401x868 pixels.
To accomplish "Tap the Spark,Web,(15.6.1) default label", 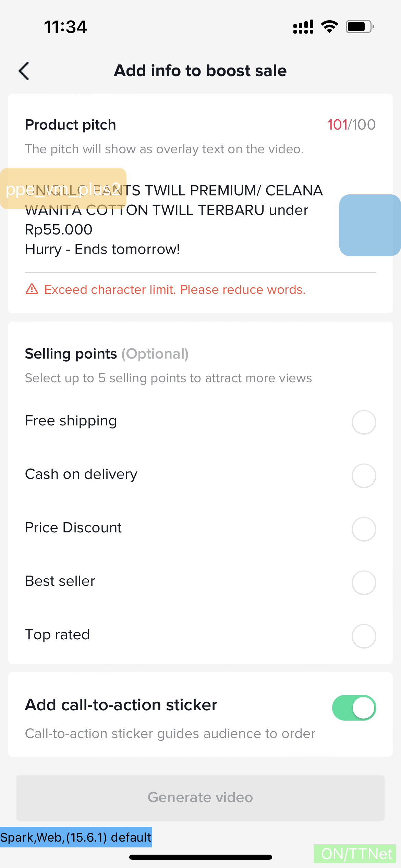I will click(76, 837).
